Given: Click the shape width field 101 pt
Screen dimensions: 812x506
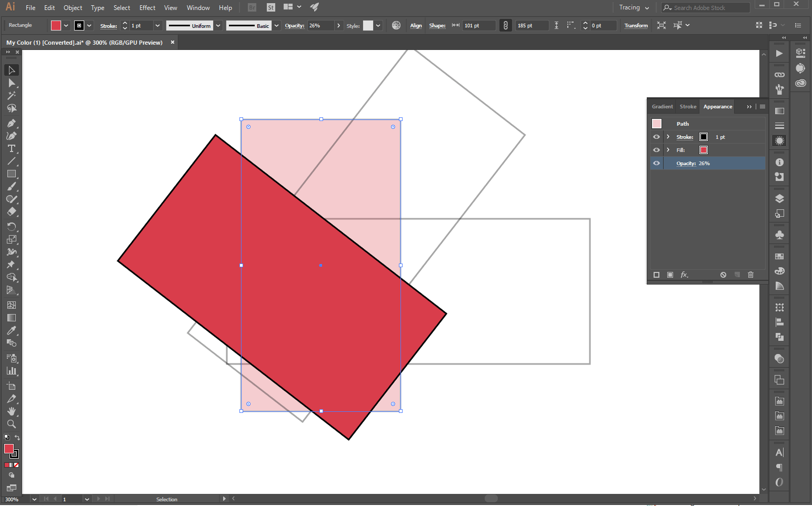Looking at the screenshot, I should pyautogui.click(x=479, y=25).
